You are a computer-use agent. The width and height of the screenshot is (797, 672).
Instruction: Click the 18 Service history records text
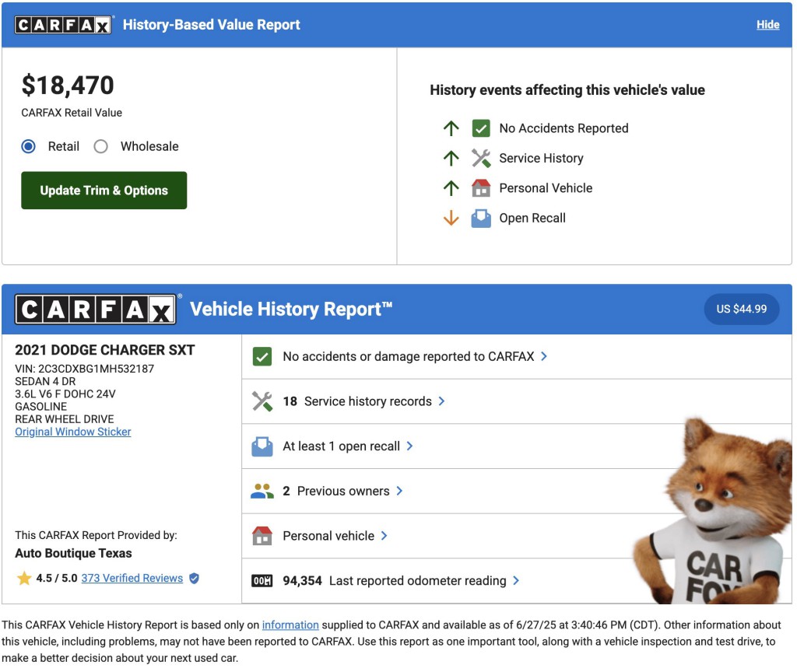pyautogui.click(x=357, y=401)
